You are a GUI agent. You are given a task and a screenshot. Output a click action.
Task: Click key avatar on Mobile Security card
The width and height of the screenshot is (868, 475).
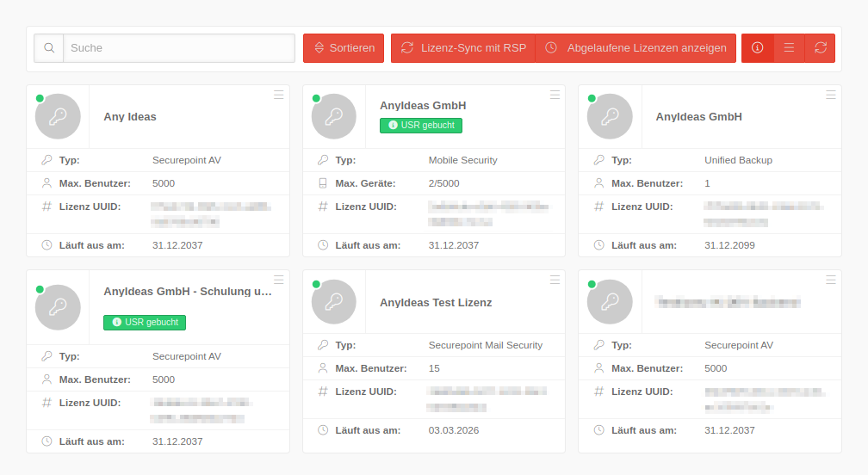334,116
